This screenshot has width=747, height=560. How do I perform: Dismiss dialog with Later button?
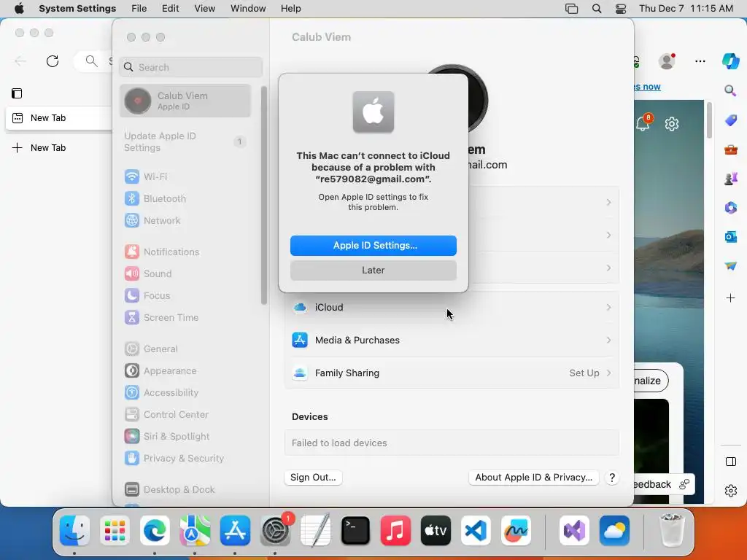click(x=373, y=270)
